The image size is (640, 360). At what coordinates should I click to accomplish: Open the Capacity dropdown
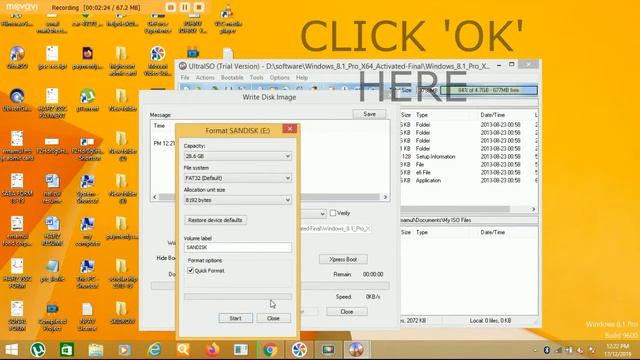[x=238, y=156]
